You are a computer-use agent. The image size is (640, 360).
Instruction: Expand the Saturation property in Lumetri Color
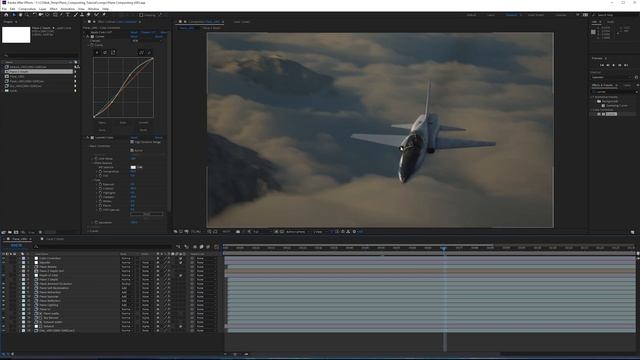coord(92,222)
